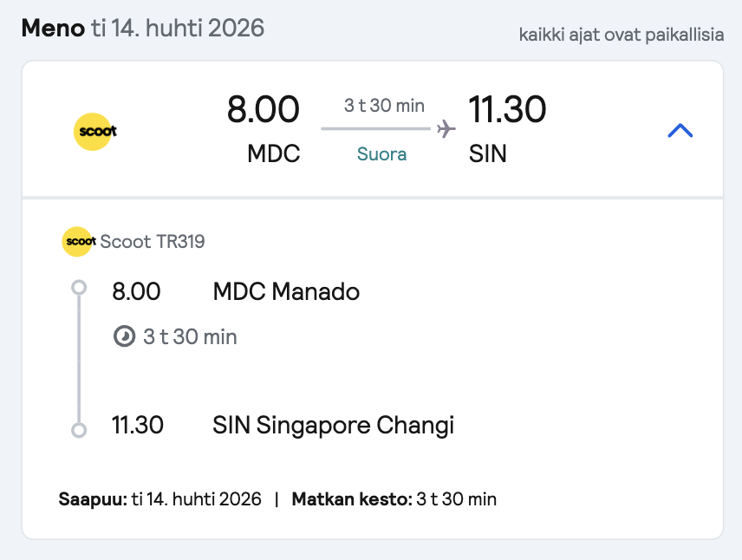This screenshot has width=742, height=560.
Task: Collapse flight details with blue chevron
Action: pyautogui.click(x=680, y=131)
